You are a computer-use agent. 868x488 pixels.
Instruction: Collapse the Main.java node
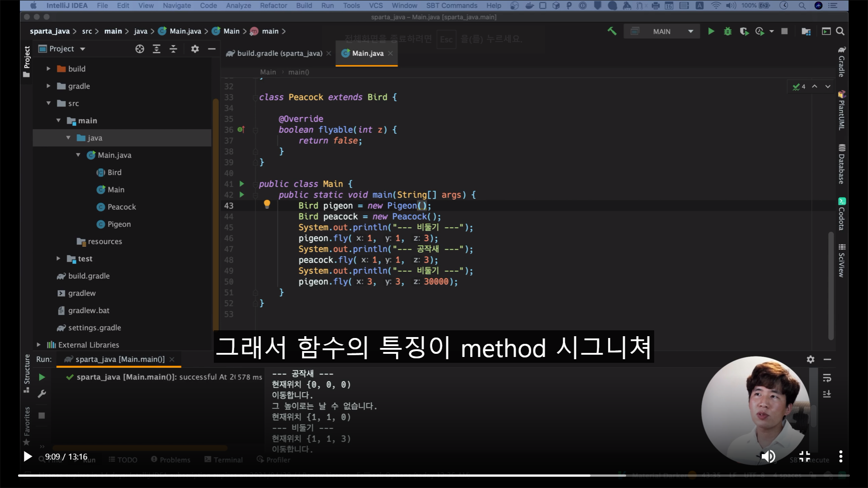tap(78, 155)
